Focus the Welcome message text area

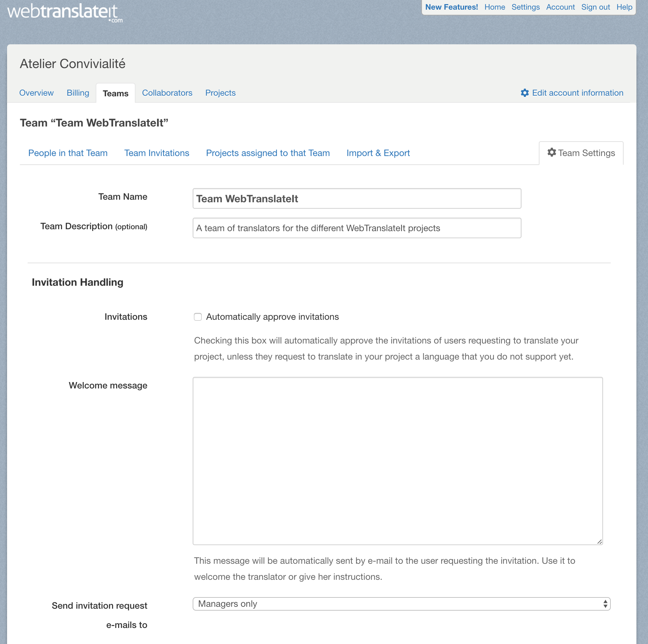pos(398,461)
